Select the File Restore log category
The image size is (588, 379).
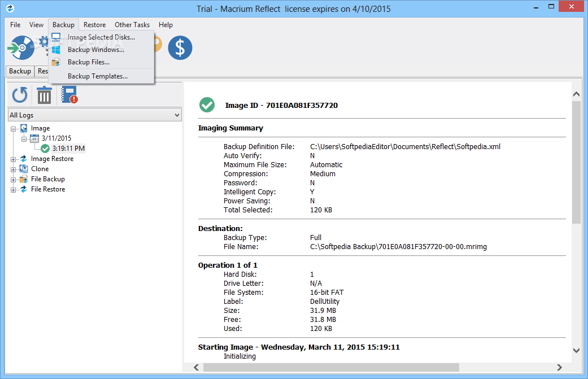[47, 189]
